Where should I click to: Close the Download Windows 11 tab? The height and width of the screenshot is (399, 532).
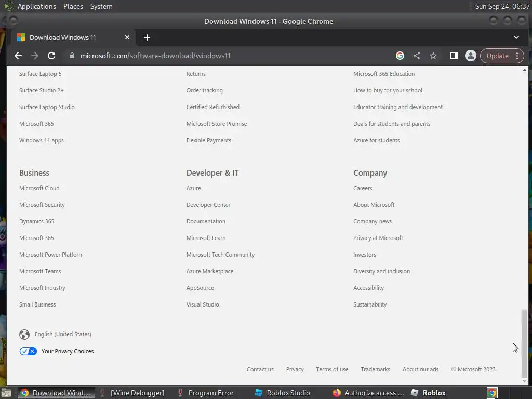(127, 37)
